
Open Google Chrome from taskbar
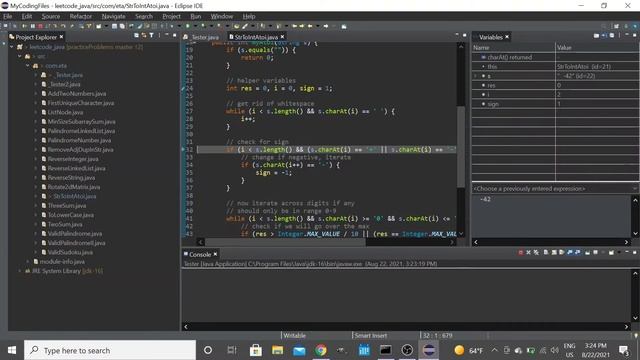(321, 350)
